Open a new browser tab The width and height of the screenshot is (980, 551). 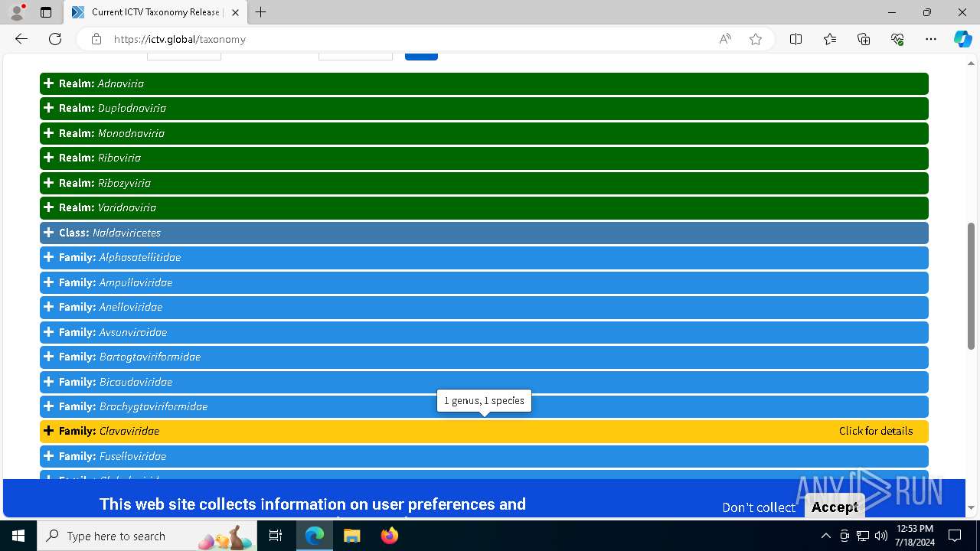click(261, 12)
